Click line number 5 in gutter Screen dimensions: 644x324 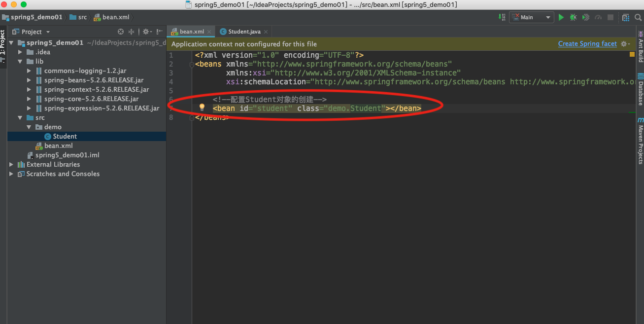171,91
